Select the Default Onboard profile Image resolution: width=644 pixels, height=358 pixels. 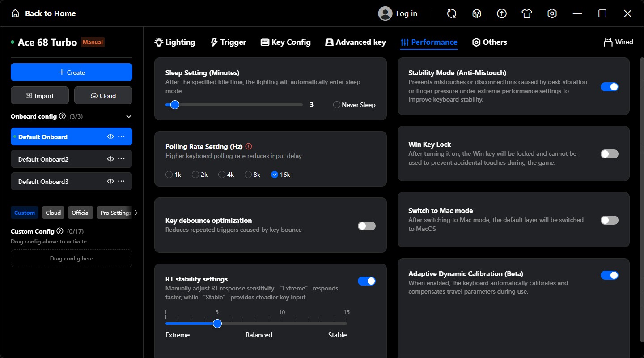(x=72, y=136)
